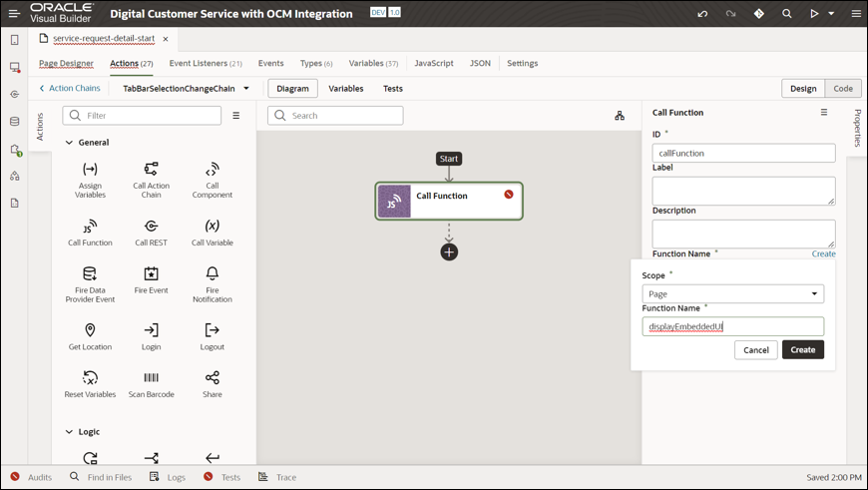Open Web Applications sidebar icon
The height and width of the screenshot is (490, 868).
click(x=15, y=67)
